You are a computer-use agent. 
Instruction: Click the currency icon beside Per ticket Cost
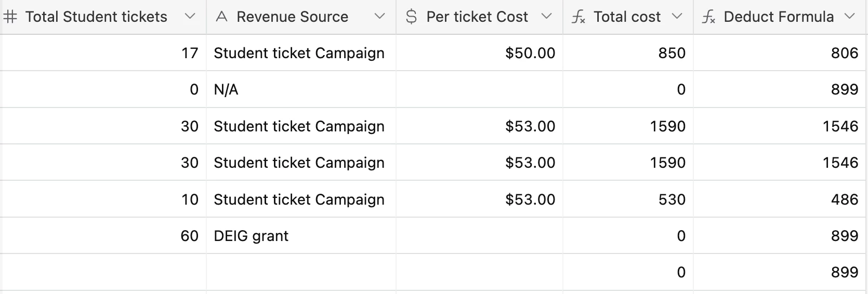(x=411, y=17)
